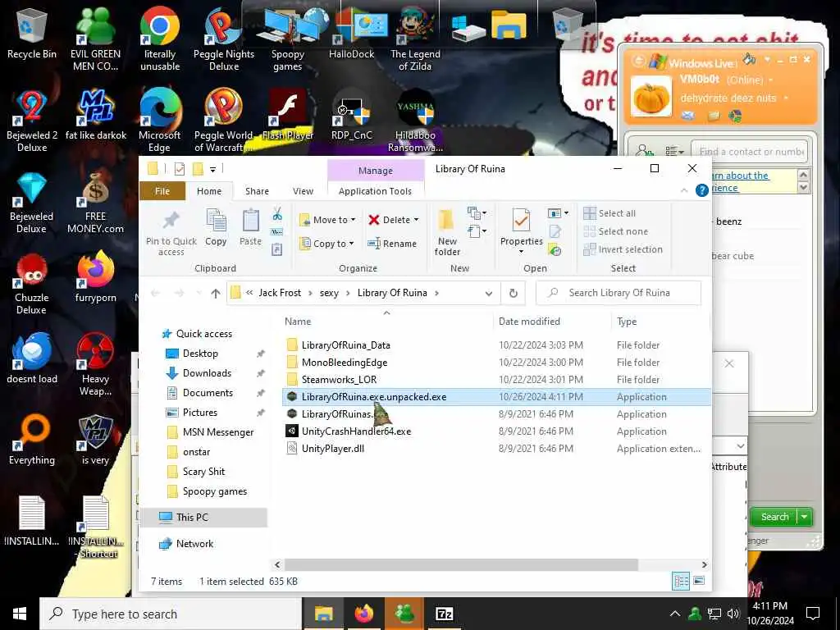The height and width of the screenshot is (630, 840).
Task: Click 'Find a contact or number' field
Action: point(750,152)
